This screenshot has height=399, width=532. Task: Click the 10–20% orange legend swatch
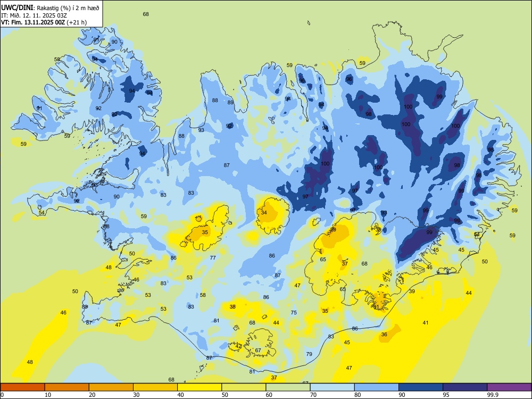pyautogui.click(x=67, y=387)
